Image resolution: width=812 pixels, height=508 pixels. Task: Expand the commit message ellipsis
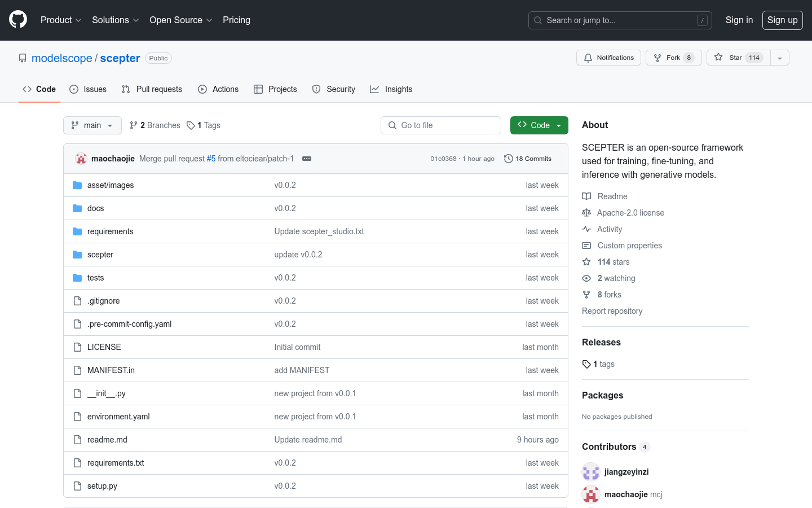pos(307,159)
